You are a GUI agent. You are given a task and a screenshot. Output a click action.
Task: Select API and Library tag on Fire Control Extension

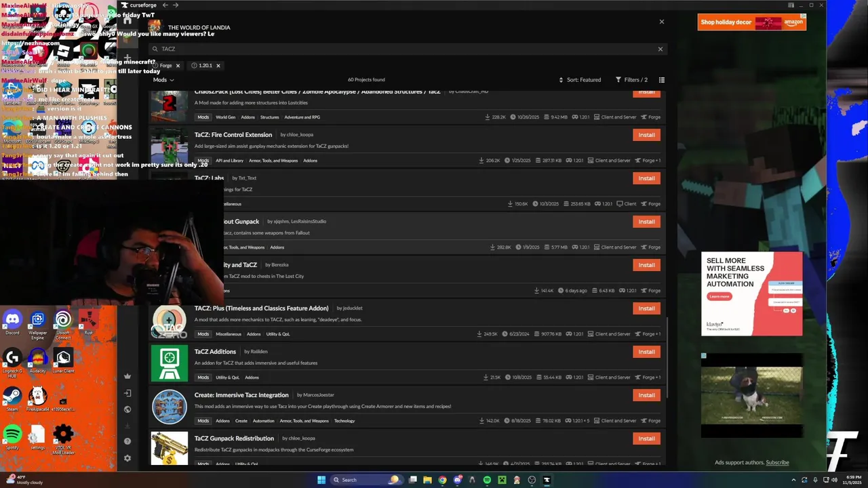point(229,161)
